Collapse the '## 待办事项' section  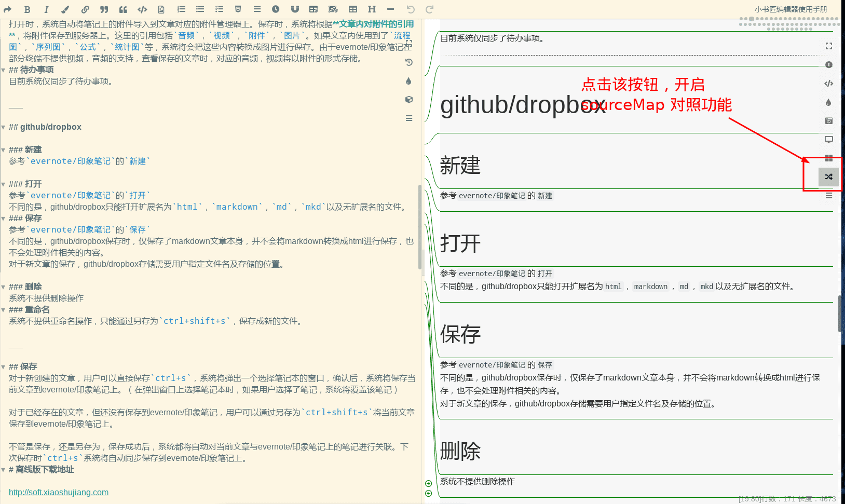(x=3, y=70)
